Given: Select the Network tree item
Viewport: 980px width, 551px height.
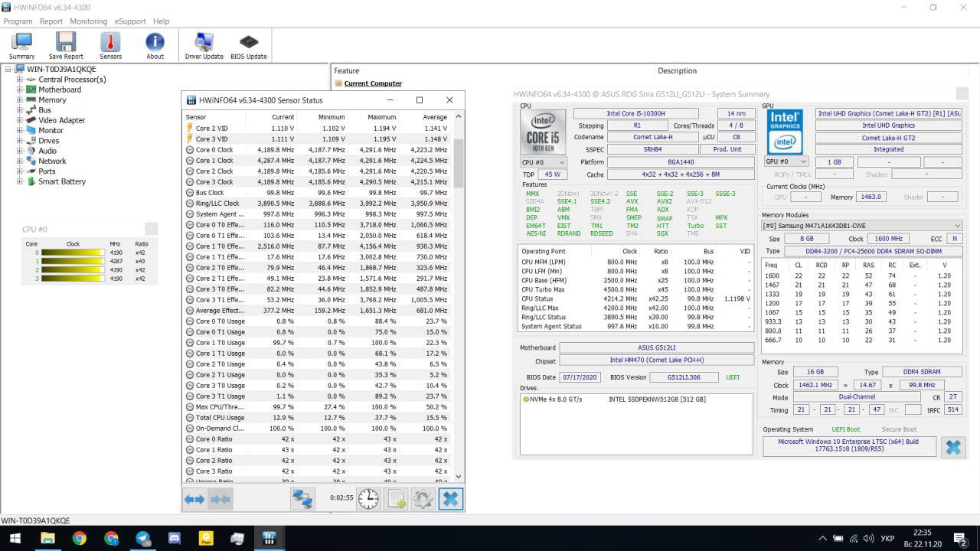Looking at the screenshot, I should pyautogui.click(x=52, y=161).
